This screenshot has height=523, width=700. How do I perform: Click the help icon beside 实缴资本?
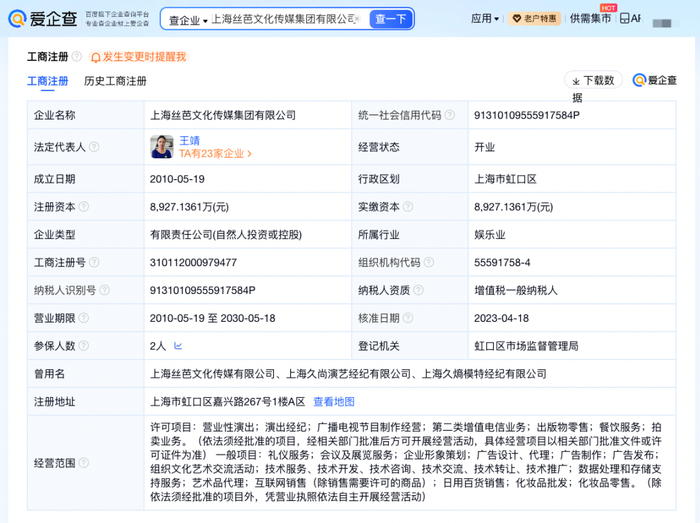click(408, 207)
